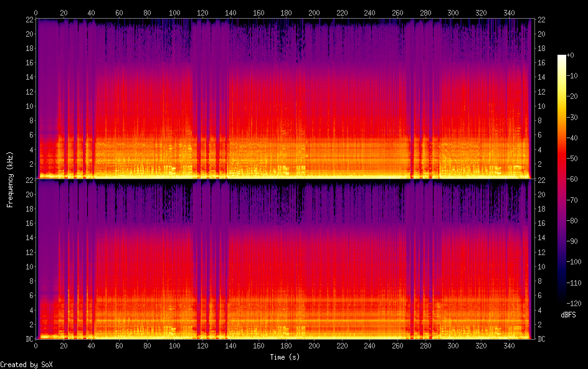588x369 pixels.
Task: Click the 0 tick on bottom time axis
Action: pos(36,346)
